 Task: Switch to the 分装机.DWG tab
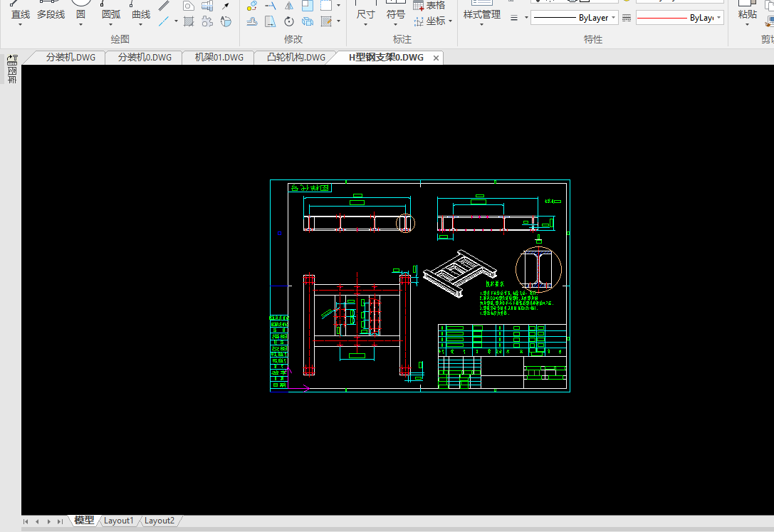(70, 57)
